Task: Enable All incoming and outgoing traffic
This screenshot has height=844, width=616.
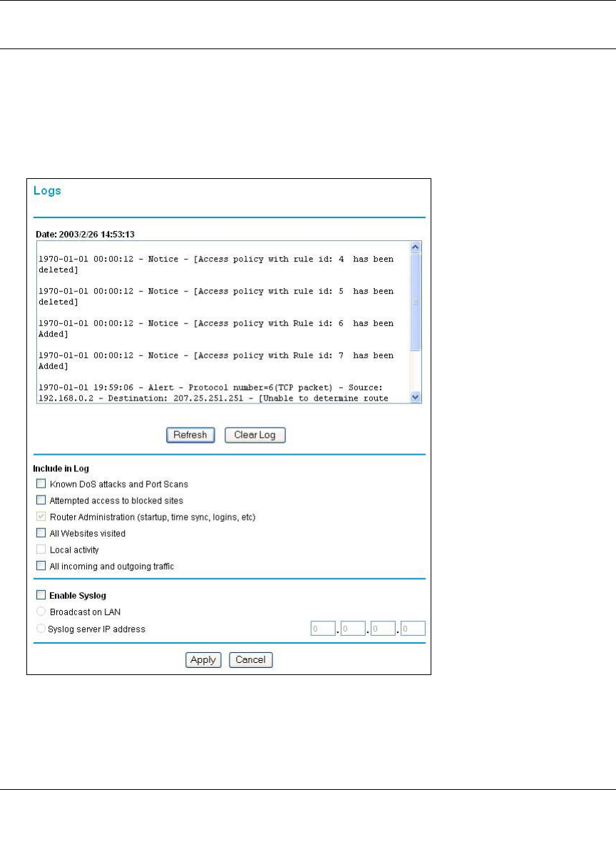Action: [41, 566]
